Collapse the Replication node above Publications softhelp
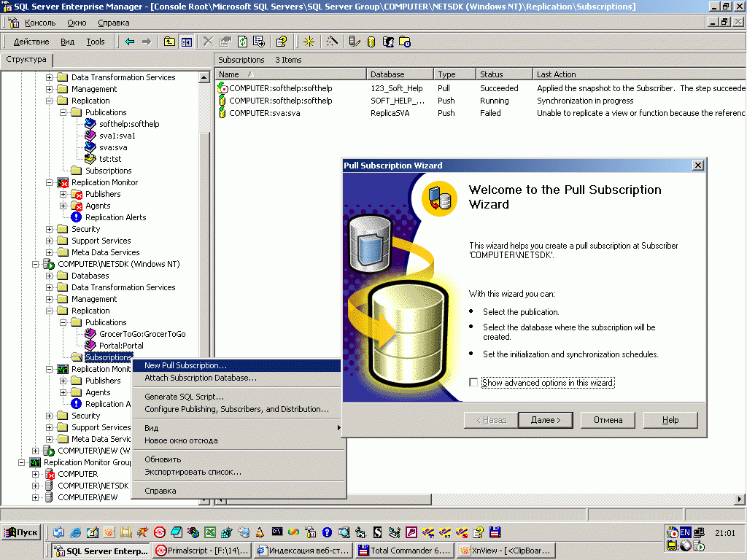This screenshot has height=560, width=747. coord(49,101)
